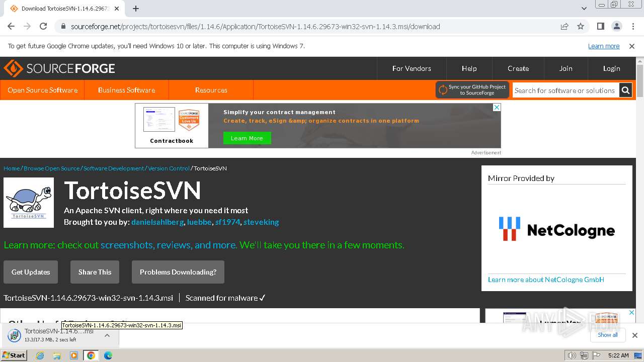The width and height of the screenshot is (644, 362).
Task: Open sf1974's profile link
Action: (x=227, y=222)
